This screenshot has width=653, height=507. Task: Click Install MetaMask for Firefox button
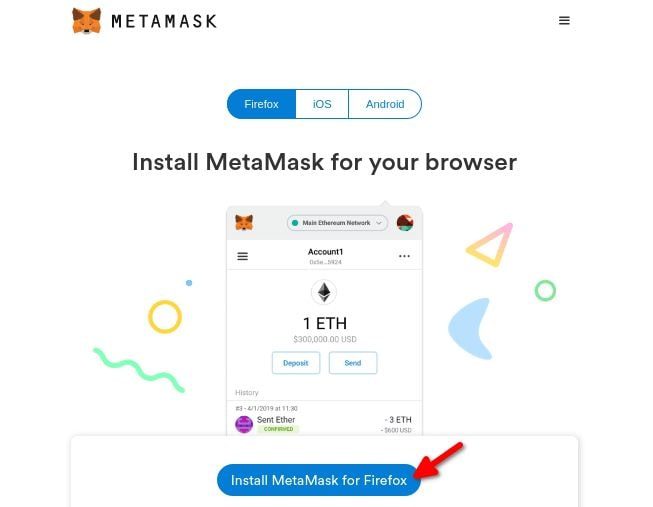319,480
